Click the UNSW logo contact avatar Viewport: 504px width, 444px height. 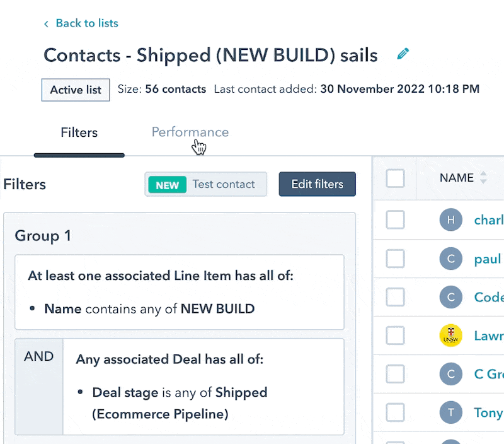click(450, 336)
